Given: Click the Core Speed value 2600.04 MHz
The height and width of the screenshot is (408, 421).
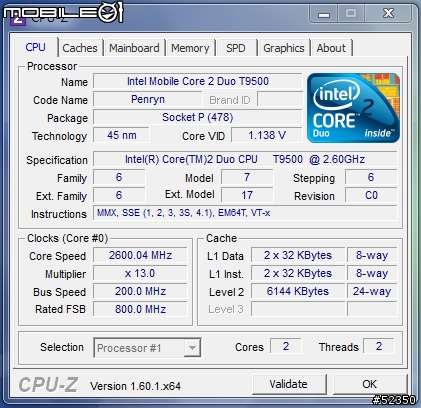Looking at the screenshot, I should pyautogui.click(x=140, y=255).
